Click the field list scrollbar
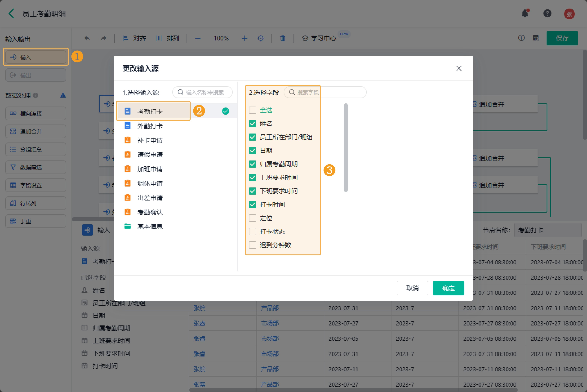This screenshot has width=587, height=392. tap(346, 147)
